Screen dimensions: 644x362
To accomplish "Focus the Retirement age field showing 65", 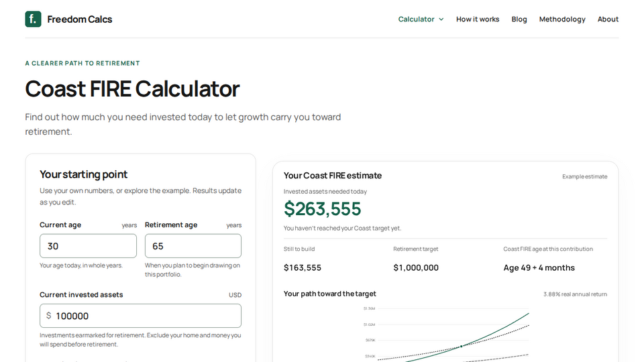I will (x=193, y=246).
